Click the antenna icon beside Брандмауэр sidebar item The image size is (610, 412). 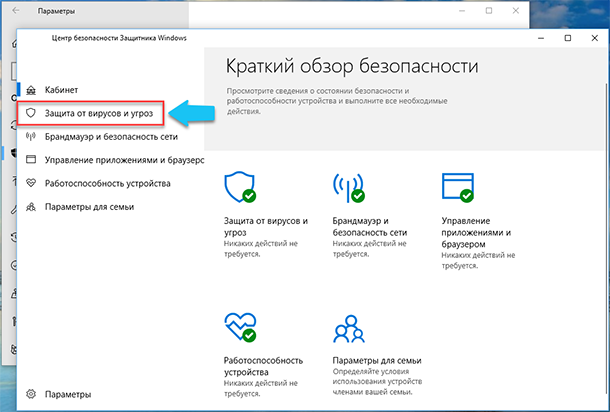point(31,137)
